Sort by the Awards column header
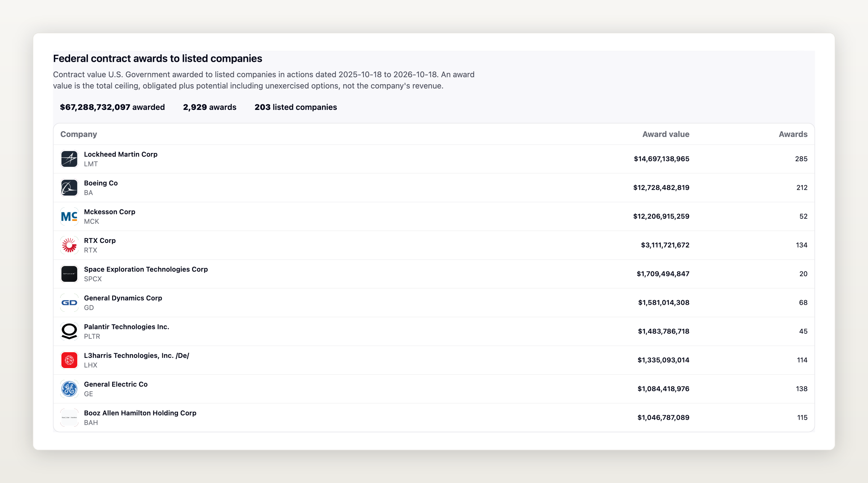This screenshot has height=483, width=868. pyautogui.click(x=793, y=134)
